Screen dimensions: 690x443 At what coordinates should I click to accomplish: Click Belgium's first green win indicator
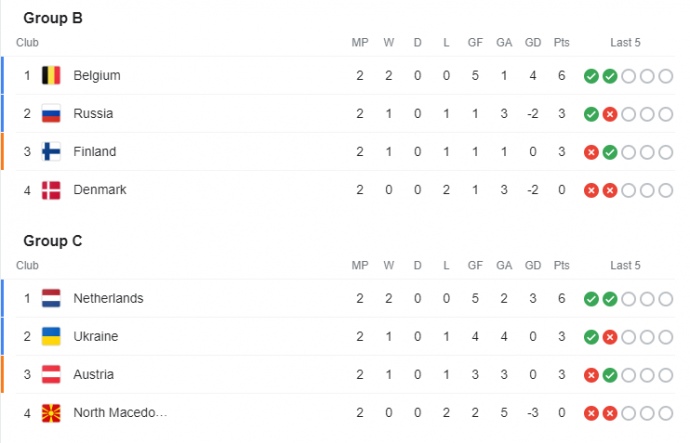point(591,76)
